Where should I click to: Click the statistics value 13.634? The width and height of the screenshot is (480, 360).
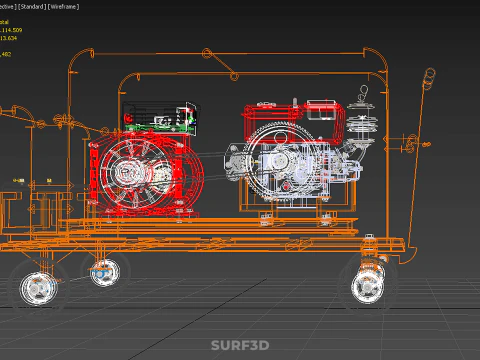[8, 38]
